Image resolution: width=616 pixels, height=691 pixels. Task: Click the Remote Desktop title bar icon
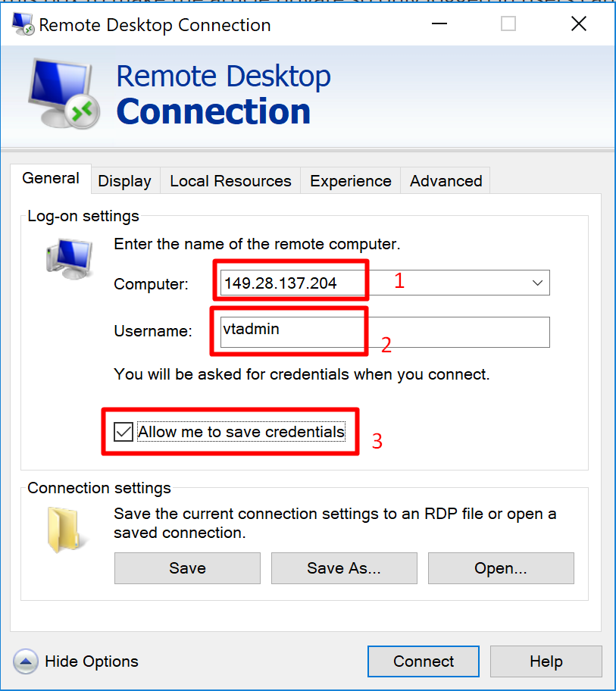pos(23,24)
